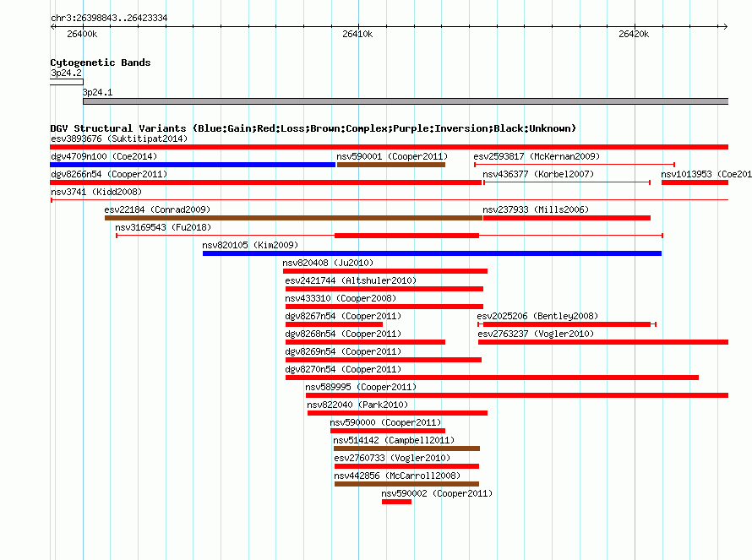The height and width of the screenshot is (560, 752).
Task: Click the 26400k ruler tick label
Action: (x=82, y=34)
